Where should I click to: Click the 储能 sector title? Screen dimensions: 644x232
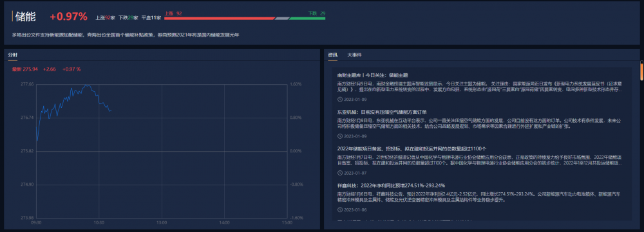coord(26,17)
